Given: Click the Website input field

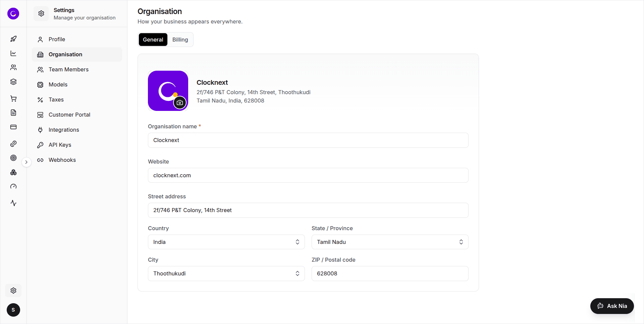Looking at the screenshot, I should click(308, 175).
